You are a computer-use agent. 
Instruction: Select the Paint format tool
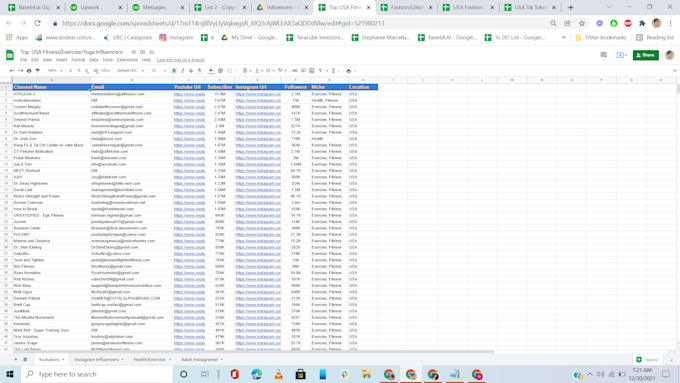pos(38,70)
